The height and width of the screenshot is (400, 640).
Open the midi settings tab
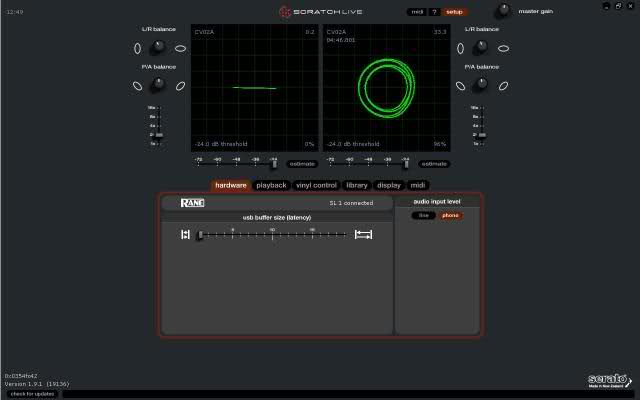(x=418, y=185)
